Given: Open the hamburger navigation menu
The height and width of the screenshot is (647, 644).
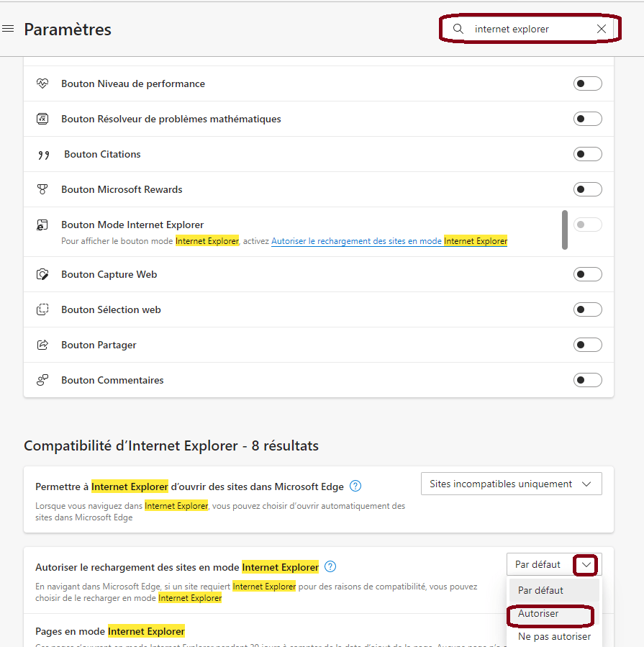Looking at the screenshot, I should tap(8, 29).
